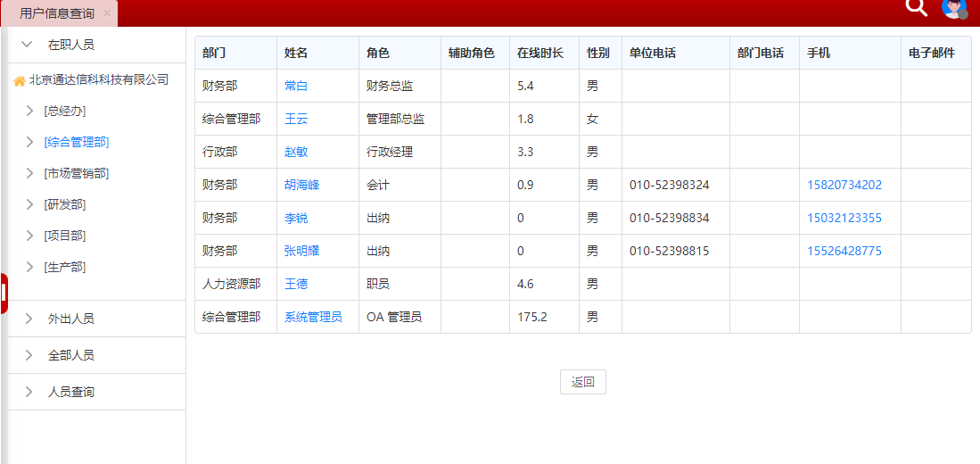Viewport: 980px width, 464px height.
Task: Select [总经办] department label
Action: [65, 111]
